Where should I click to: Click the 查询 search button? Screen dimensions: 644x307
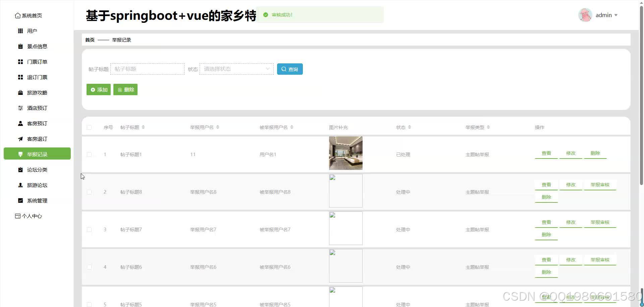290,69
